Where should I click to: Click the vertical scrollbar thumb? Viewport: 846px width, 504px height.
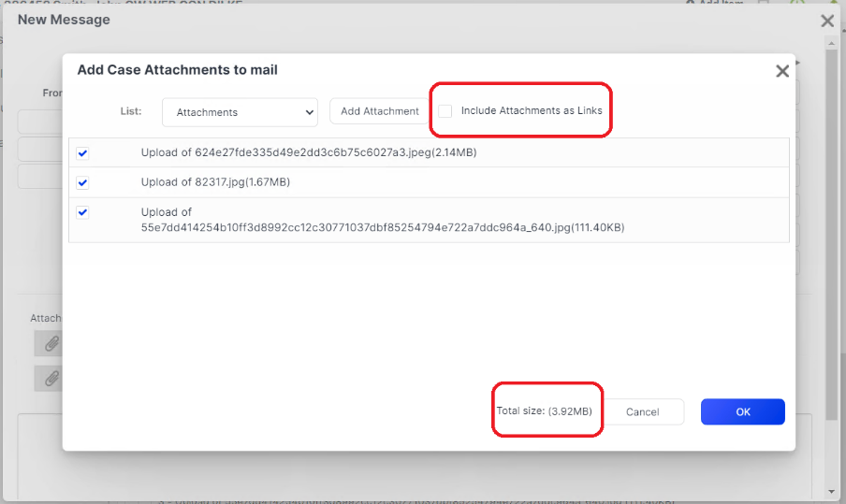click(x=832, y=234)
